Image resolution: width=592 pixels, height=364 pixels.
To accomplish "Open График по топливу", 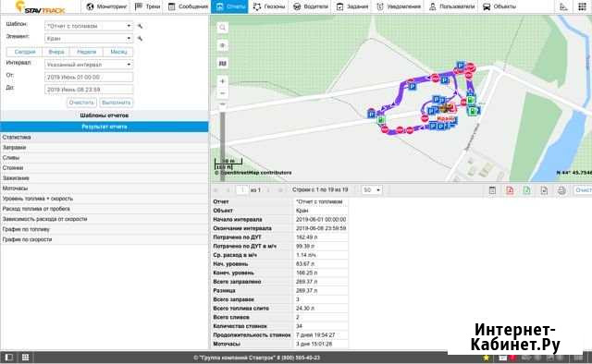I will coord(105,229).
